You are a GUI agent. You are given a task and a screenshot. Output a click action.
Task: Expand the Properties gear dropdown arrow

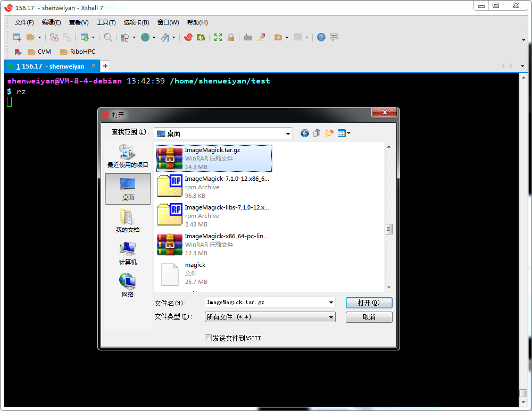pyautogui.click(x=93, y=37)
